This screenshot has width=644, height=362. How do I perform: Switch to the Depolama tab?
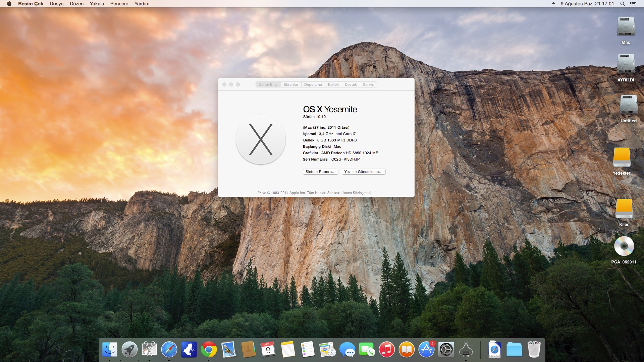313,84
